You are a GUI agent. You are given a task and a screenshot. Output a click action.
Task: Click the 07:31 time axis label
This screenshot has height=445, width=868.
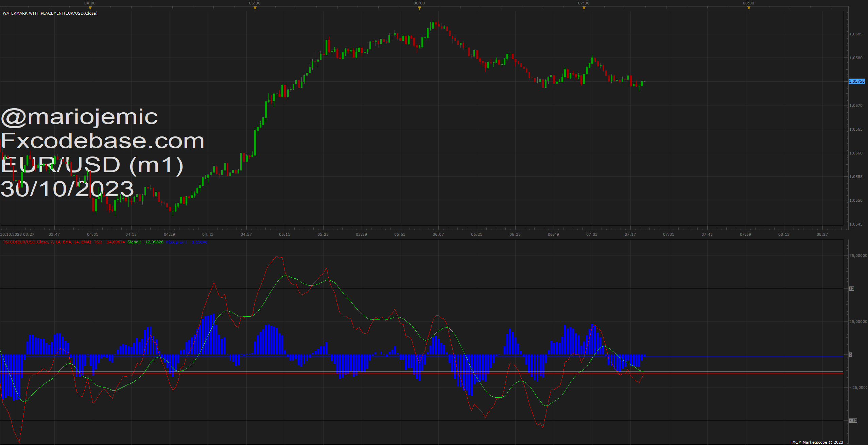click(x=669, y=234)
